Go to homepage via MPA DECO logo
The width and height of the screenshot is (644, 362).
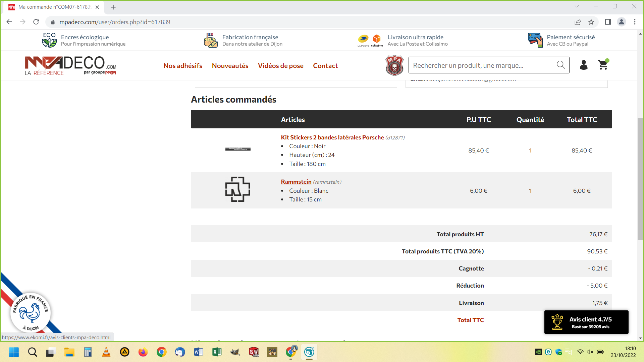point(70,66)
